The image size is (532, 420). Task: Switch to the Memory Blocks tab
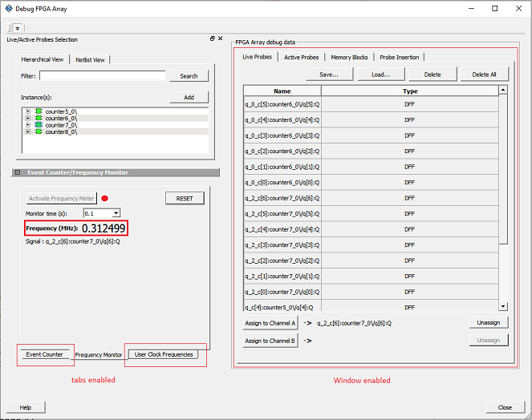(x=349, y=57)
